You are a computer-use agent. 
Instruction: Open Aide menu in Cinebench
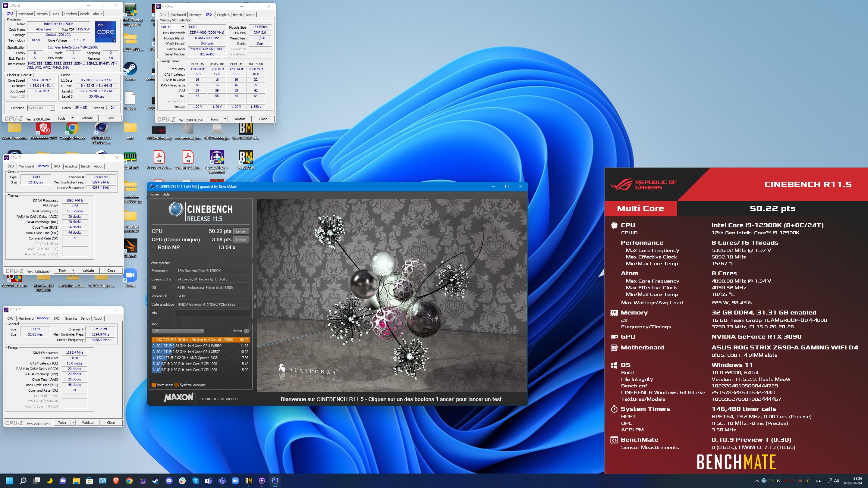point(166,194)
